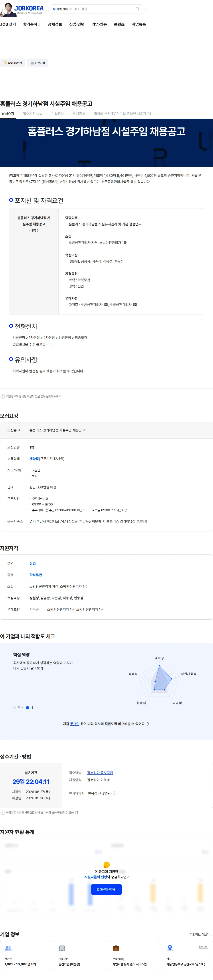The image size is (213, 980).
Task: Click the 산업(업종) briefcase icon
Action: click(x=116, y=948)
